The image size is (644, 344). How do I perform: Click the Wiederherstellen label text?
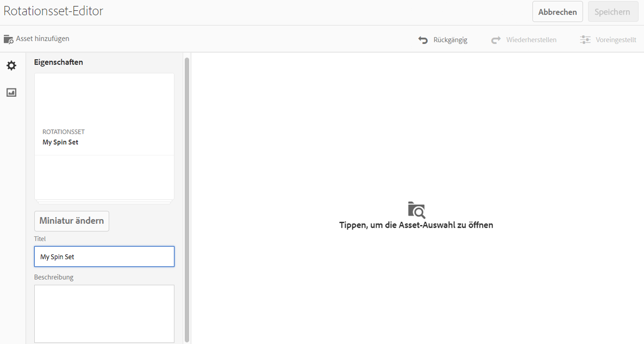tap(531, 40)
